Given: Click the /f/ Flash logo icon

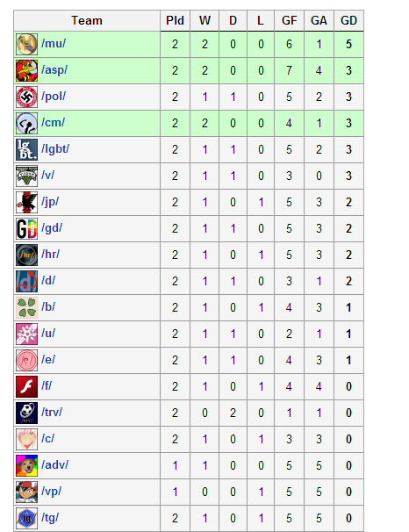Looking at the screenshot, I should tap(27, 386).
